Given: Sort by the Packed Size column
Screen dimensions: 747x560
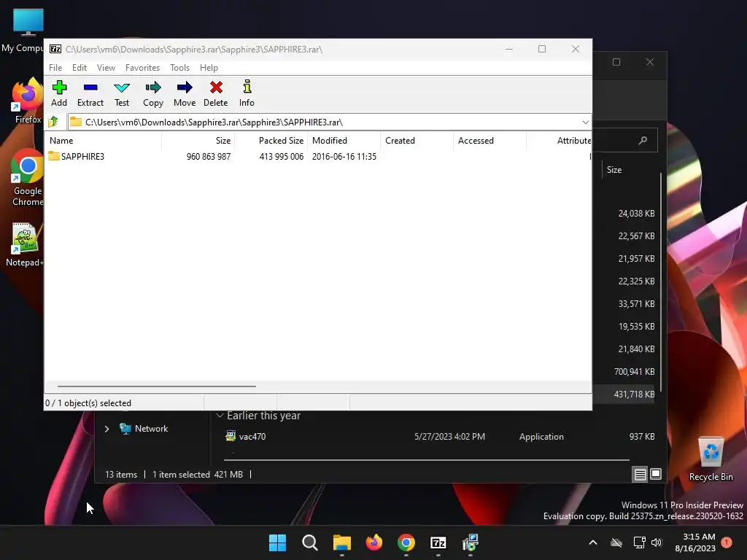Looking at the screenshot, I should [x=271, y=141].
